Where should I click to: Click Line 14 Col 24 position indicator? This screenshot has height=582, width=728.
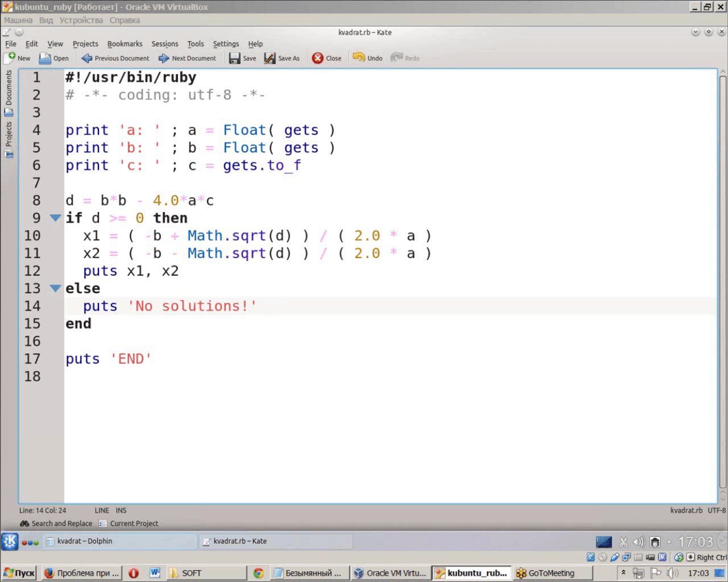click(43, 510)
